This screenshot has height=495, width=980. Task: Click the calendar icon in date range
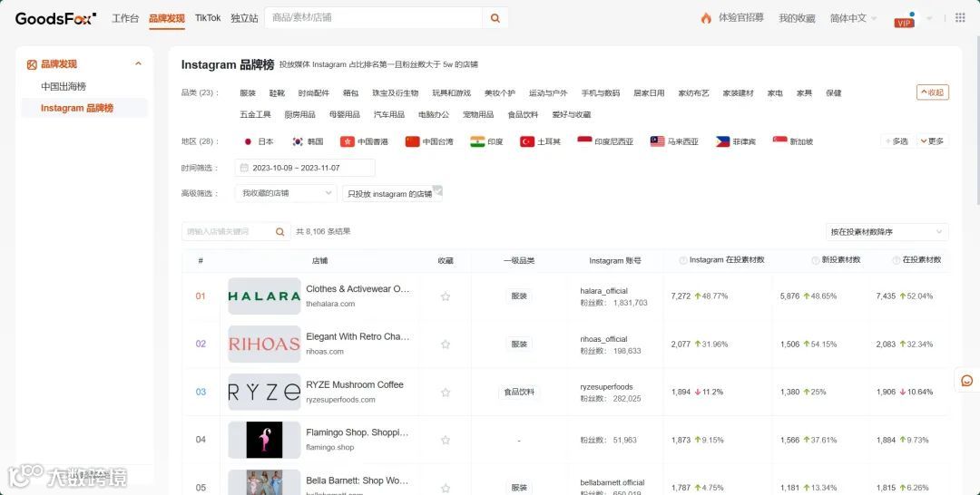pyautogui.click(x=244, y=168)
